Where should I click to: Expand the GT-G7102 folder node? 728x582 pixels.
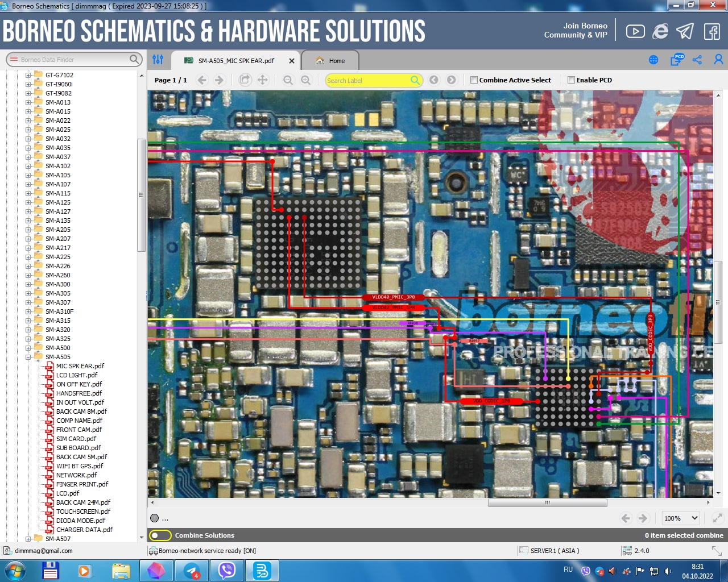[x=28, y=75]
